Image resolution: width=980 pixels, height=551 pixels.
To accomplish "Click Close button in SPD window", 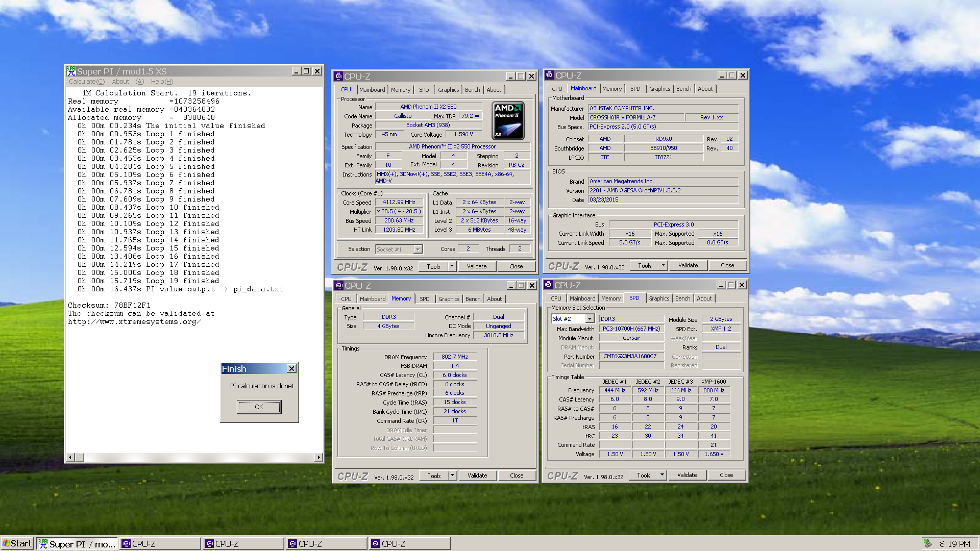I will pos(726,475).
